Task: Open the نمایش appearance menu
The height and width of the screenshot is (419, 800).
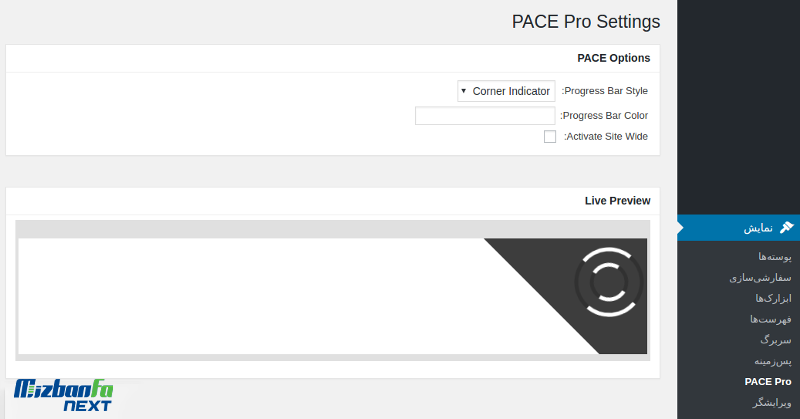Action: (x=738, y=228)
